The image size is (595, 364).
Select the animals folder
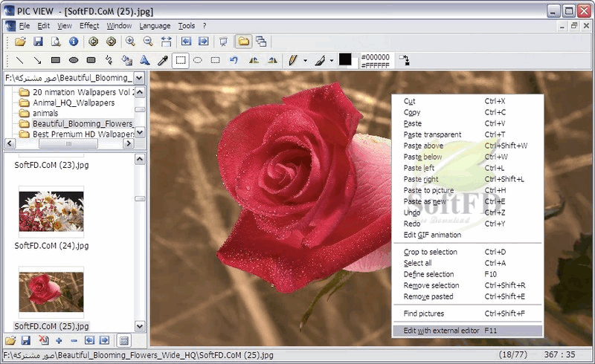point(45,113)
